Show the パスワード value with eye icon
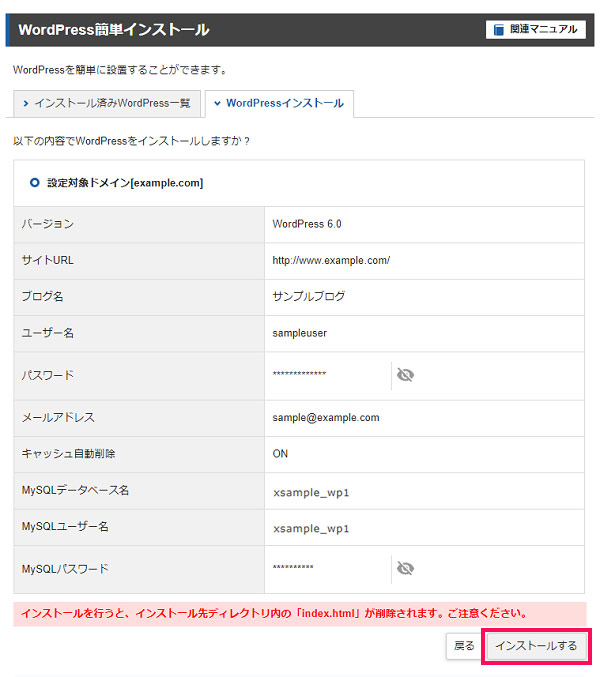 (405, 375)
